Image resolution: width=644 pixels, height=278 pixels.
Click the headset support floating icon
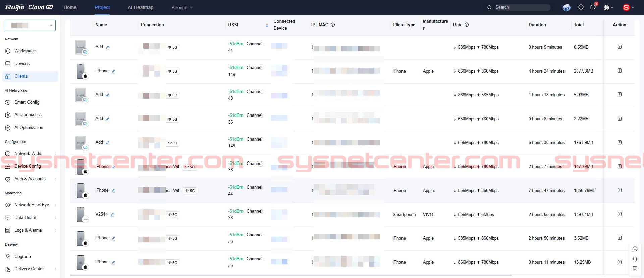point(635,259)
